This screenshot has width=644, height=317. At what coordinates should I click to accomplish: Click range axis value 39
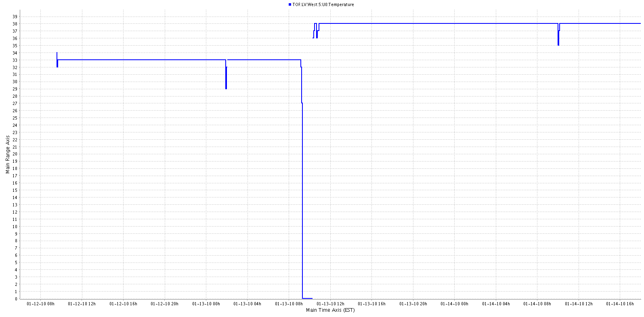coord(15,17)
